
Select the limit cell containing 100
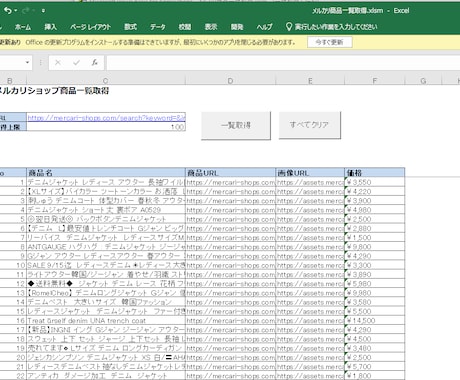[106, 127]
